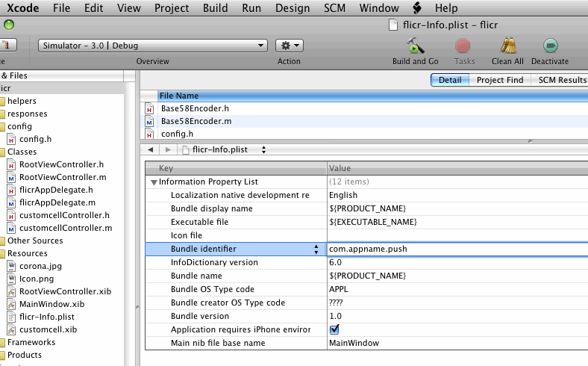Viewport: 588px width, 366px height.
Task: Open the flicr-Info.plist file history popup
Action: pyautogui.click(x=225, y=150)
